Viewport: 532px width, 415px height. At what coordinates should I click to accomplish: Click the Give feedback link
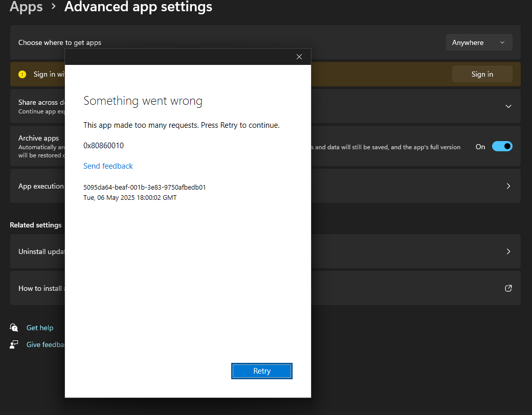pos(46,344)
